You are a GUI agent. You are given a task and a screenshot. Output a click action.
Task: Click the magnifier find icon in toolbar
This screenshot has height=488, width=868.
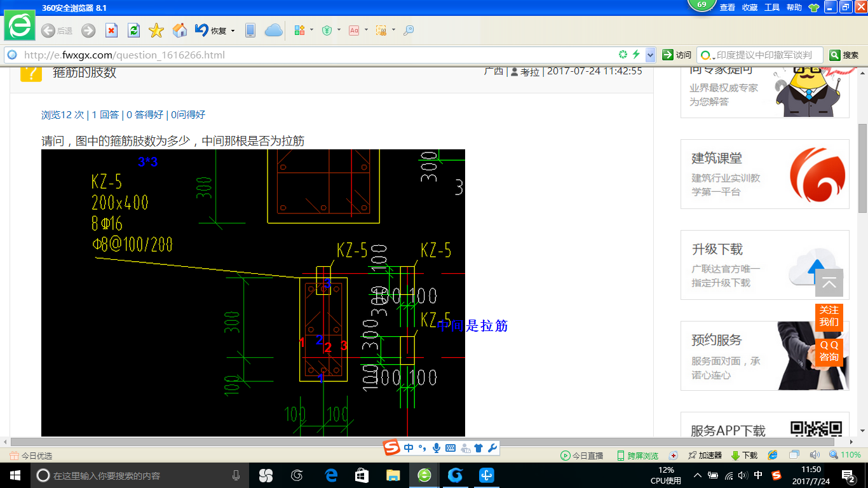pos(409,30)
